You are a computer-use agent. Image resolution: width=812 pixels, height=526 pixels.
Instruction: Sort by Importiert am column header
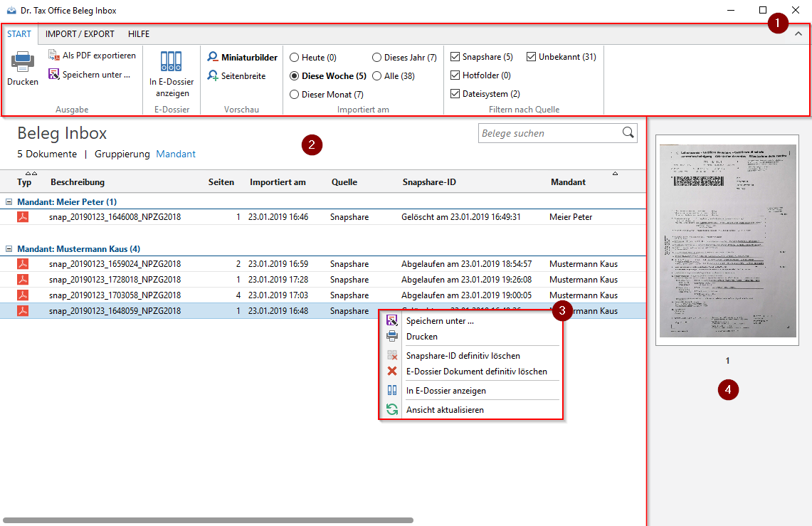pyautogui.click(x=278, y=182)
